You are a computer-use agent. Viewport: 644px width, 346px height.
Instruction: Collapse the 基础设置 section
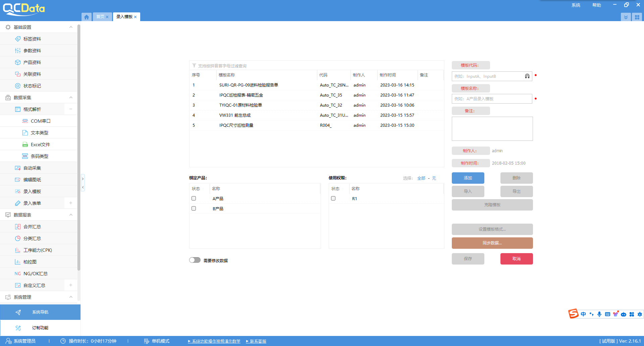pos(71,27)
